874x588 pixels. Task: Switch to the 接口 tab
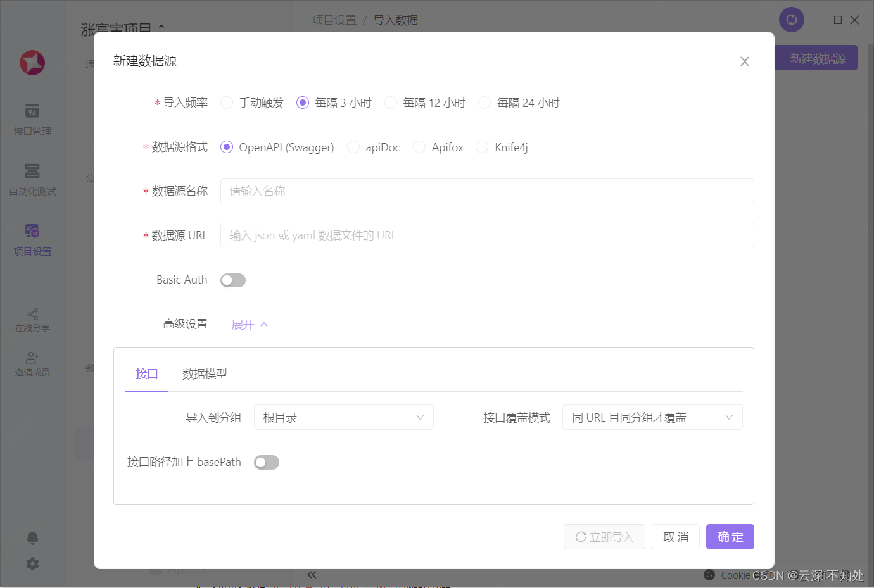click(x=146, y=374)
